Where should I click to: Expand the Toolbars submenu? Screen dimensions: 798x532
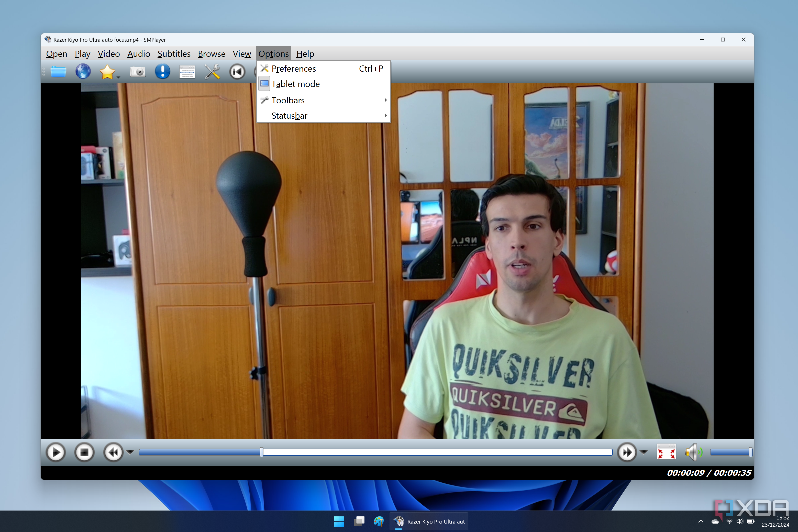coord(323,100)
